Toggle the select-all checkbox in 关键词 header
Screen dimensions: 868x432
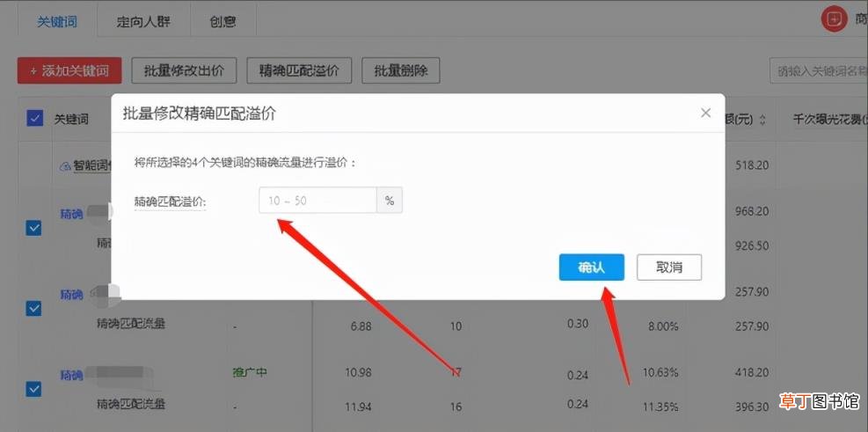pyautogui.click(x=35, y=118)
